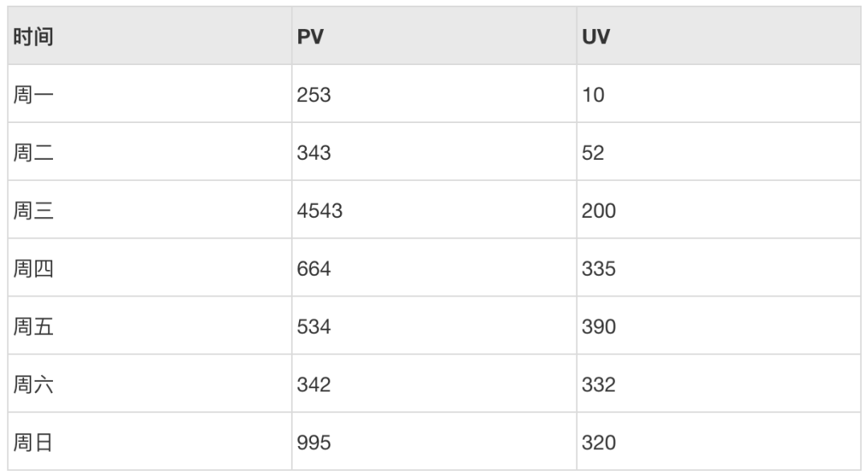Select the 周一 row label
The image size is (868, 475).
[33, 95]
